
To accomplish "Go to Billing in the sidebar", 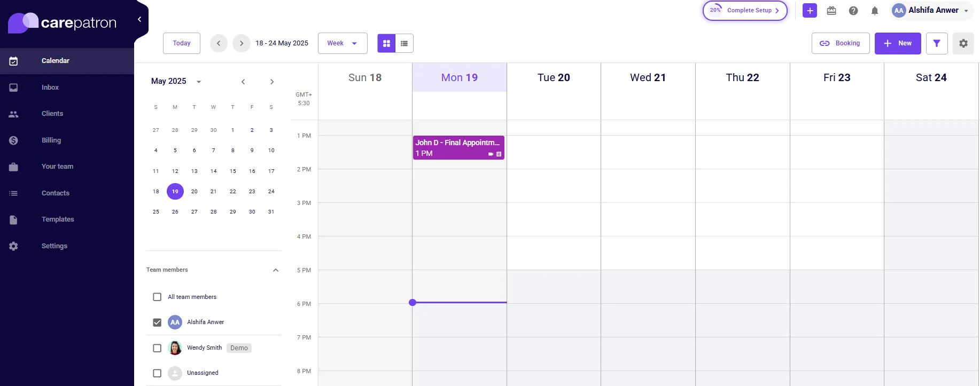I will pyautogui.click(x=51, y=140).
